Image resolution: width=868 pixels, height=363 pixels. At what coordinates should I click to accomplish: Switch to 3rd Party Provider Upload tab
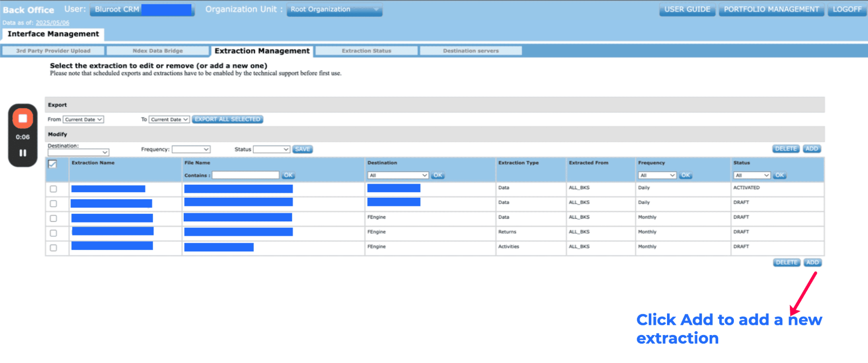pos(53,51)
